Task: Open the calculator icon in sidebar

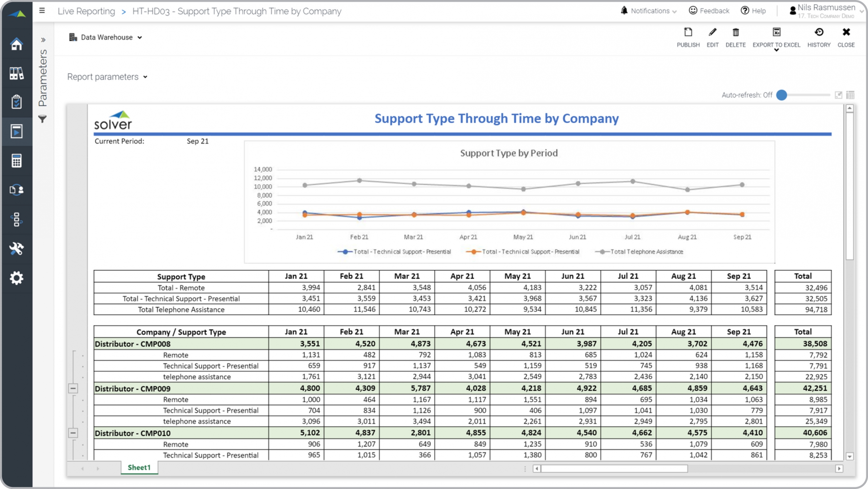Action: 16,161
